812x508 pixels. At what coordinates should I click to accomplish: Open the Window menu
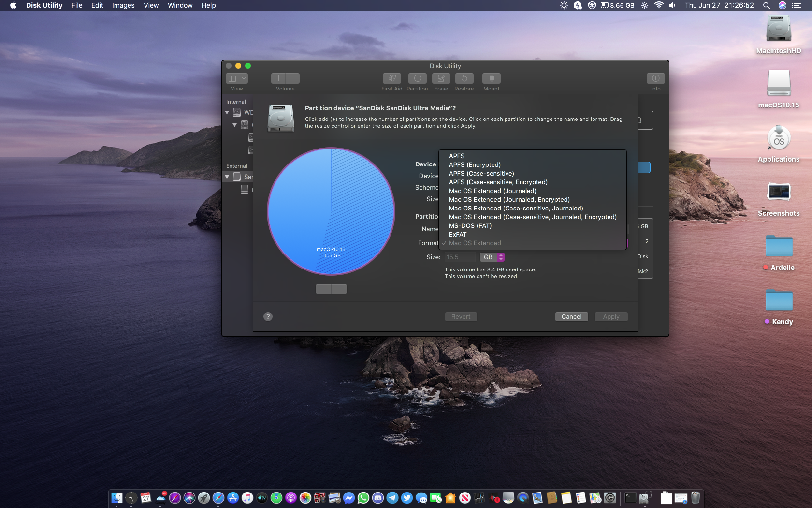click(x=180, y=5)
